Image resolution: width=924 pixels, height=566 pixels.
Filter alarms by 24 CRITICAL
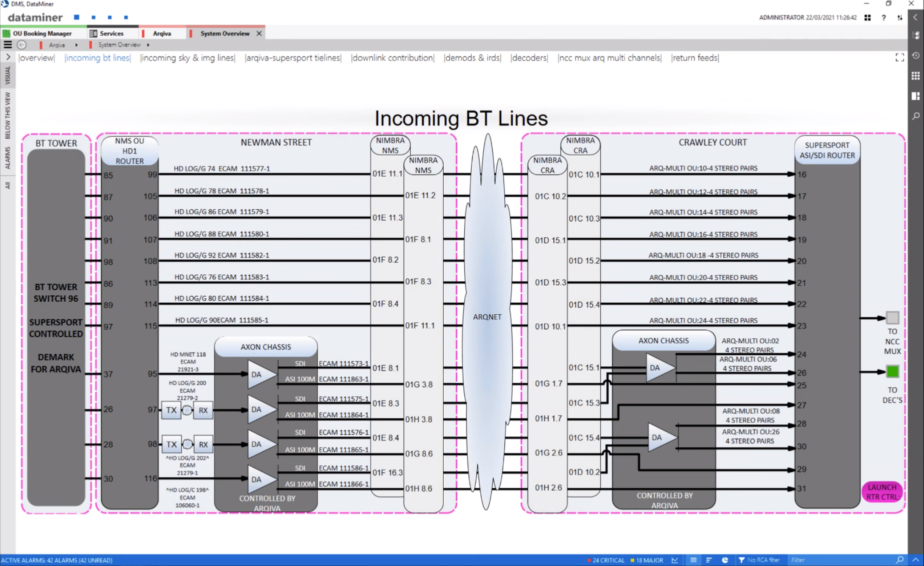click(x=606, y=560)
